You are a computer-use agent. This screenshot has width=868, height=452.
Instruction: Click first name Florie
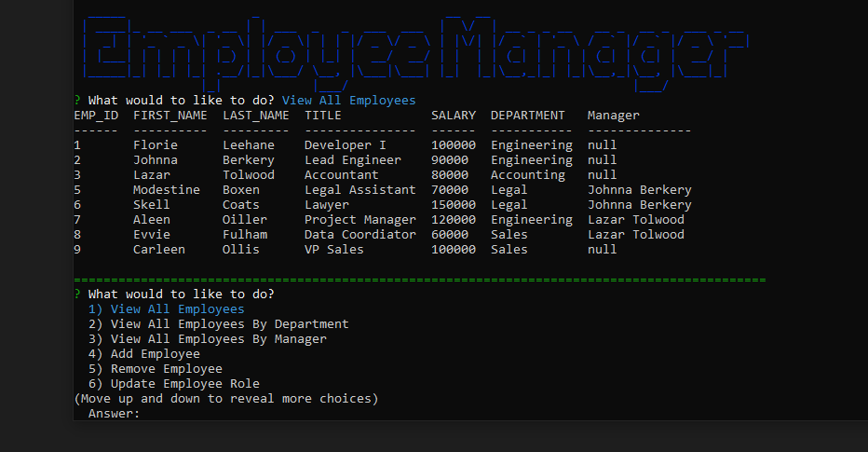[x=155, y=145]
